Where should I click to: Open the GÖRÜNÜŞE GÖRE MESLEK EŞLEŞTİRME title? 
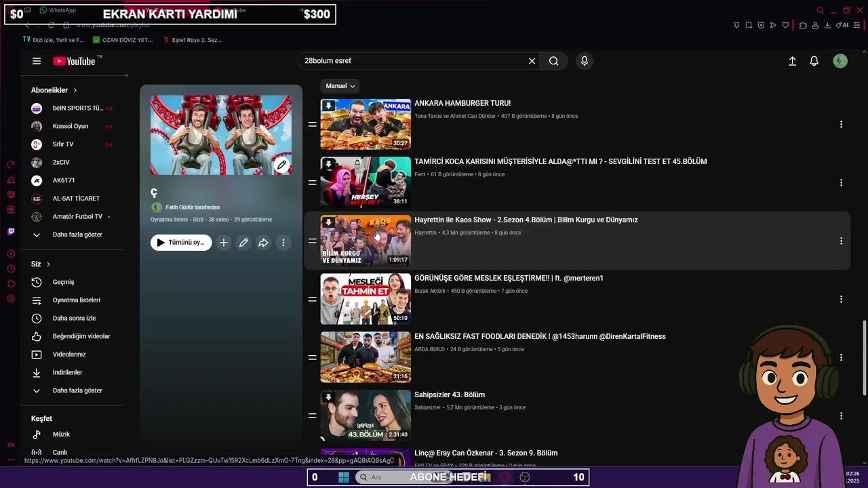[x=509, y=279]
